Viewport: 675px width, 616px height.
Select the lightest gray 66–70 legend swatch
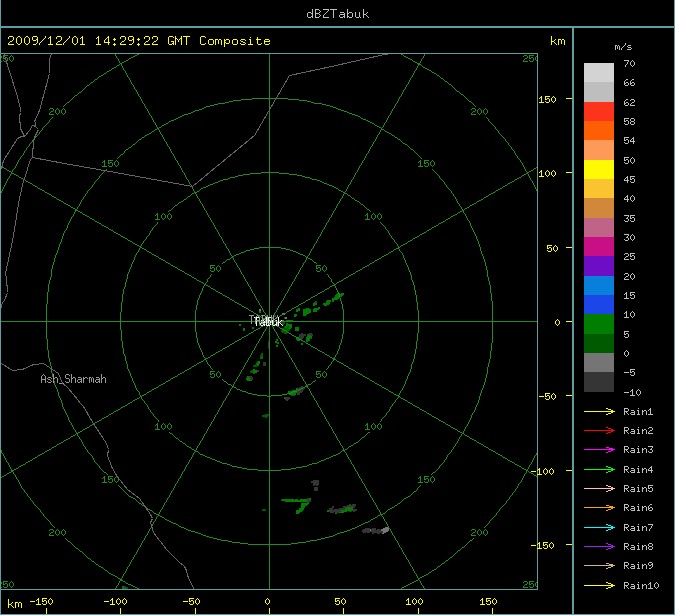click(x=599, y=73)
